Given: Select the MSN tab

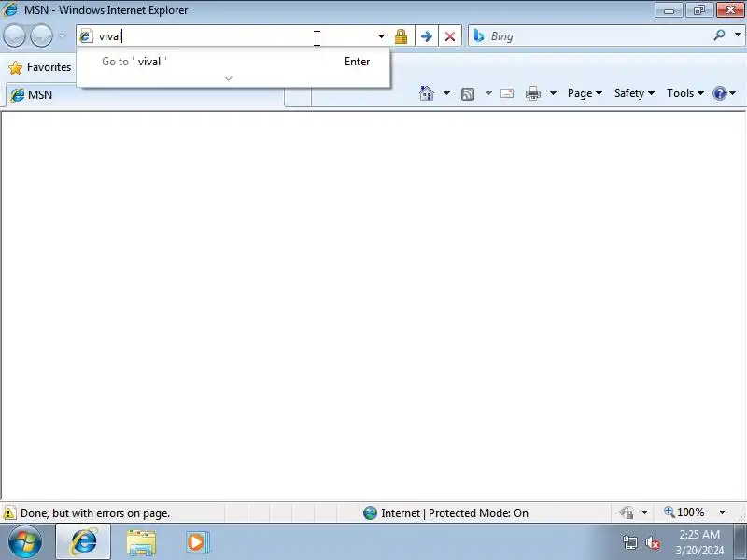Looking at the screenshot, I should [x=145, y=95].
